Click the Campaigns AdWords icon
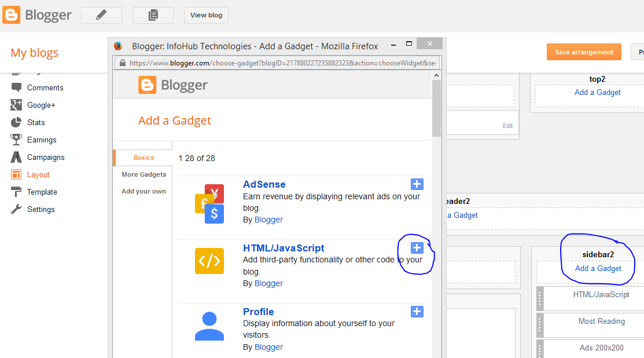 (16, 157)
